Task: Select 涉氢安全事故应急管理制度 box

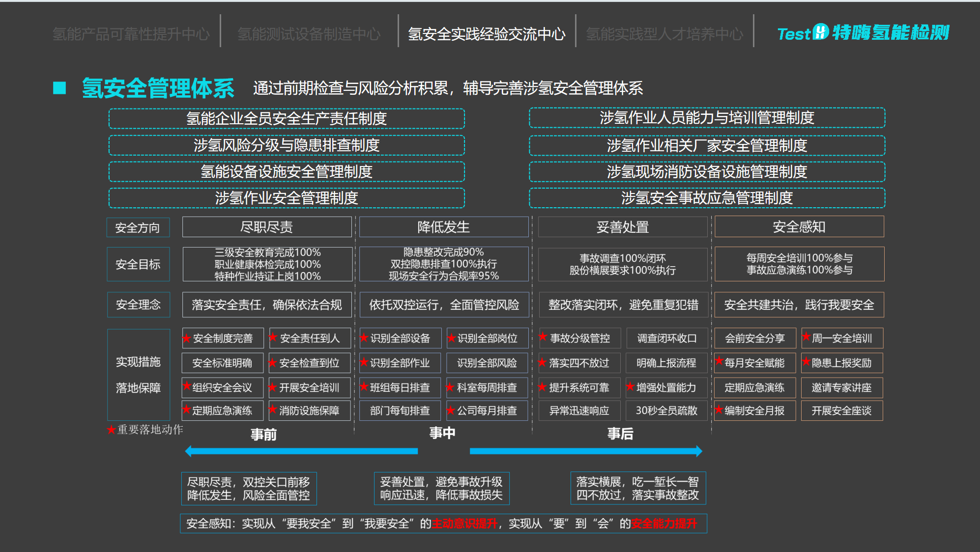Action: pyautogui.click(x=707, y=198)
